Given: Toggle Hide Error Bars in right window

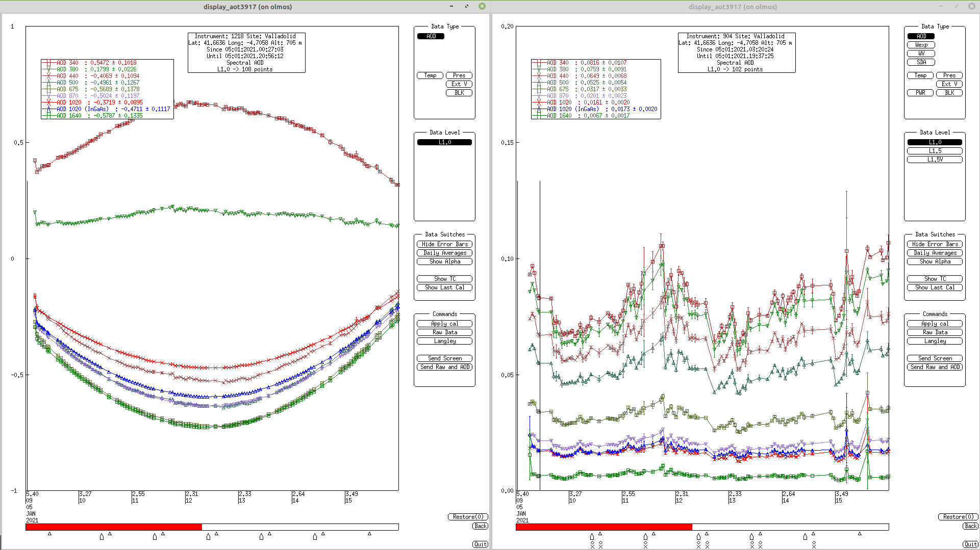Looking at the screenshot, I should tap(935, 244).
